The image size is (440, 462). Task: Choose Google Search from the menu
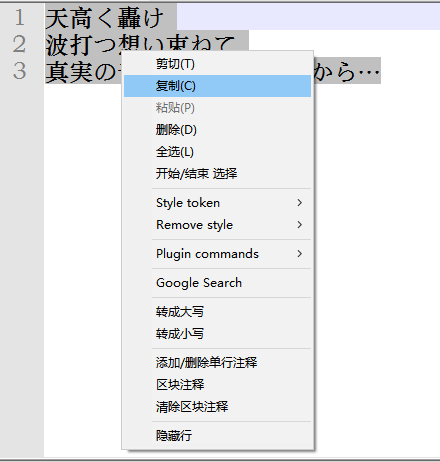(x=217, y=283)
